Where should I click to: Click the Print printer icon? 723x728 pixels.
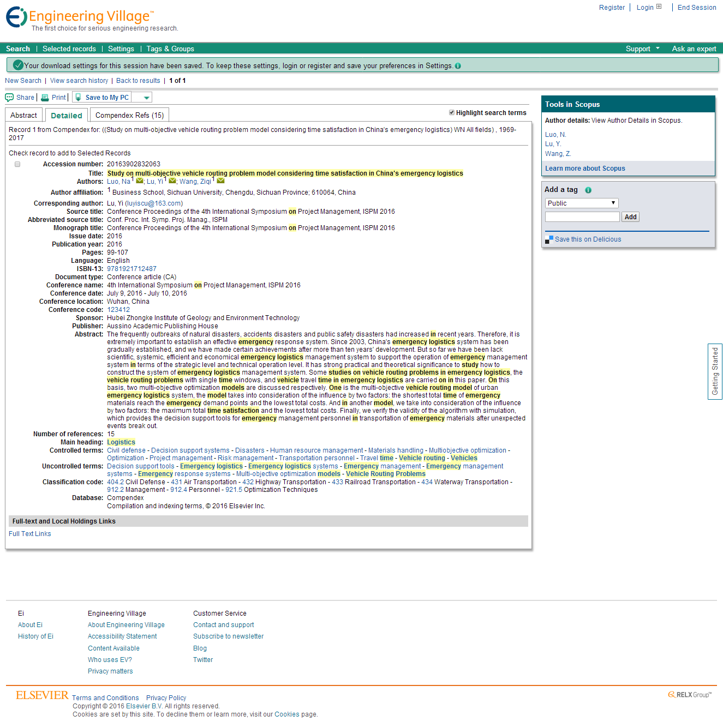point(45,98)
